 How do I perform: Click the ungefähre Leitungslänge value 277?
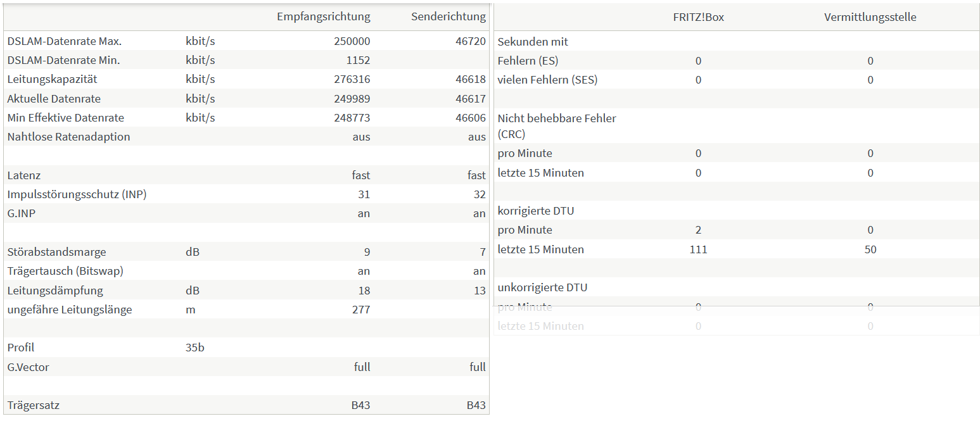pyautogui.click(x=361, y=310)
